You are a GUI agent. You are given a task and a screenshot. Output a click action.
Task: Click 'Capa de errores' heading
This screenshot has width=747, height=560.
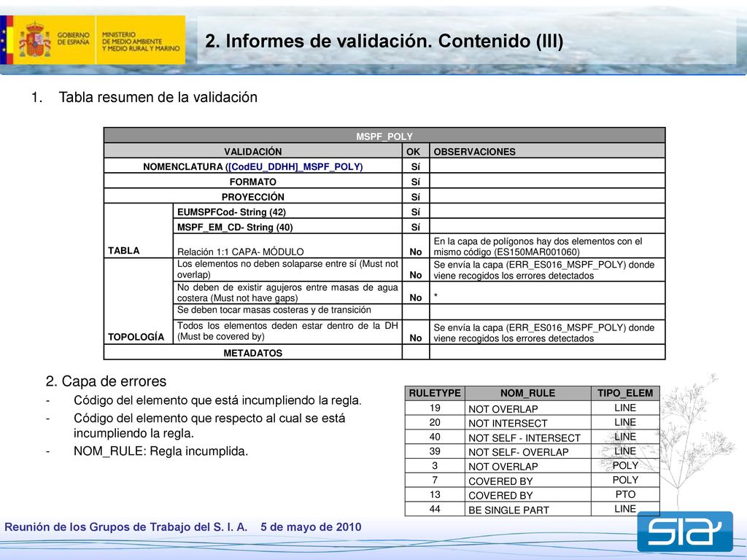(107, 381)
